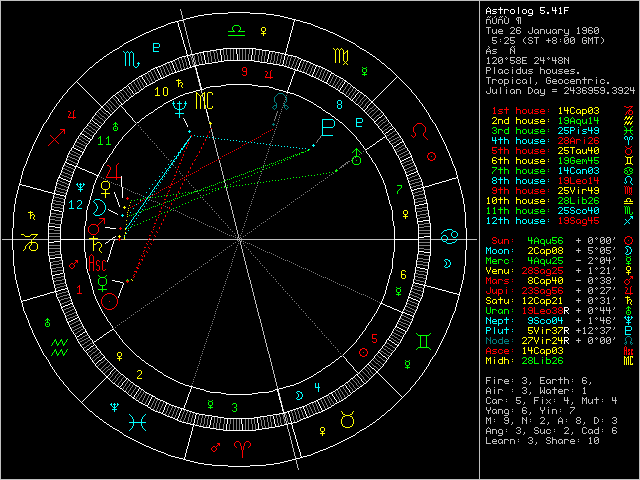Image resolution: width=640 pixels, height=480 pixels.
Task: Click the teal North Node symbol inside the chart
Action: (x=281, y=102)
